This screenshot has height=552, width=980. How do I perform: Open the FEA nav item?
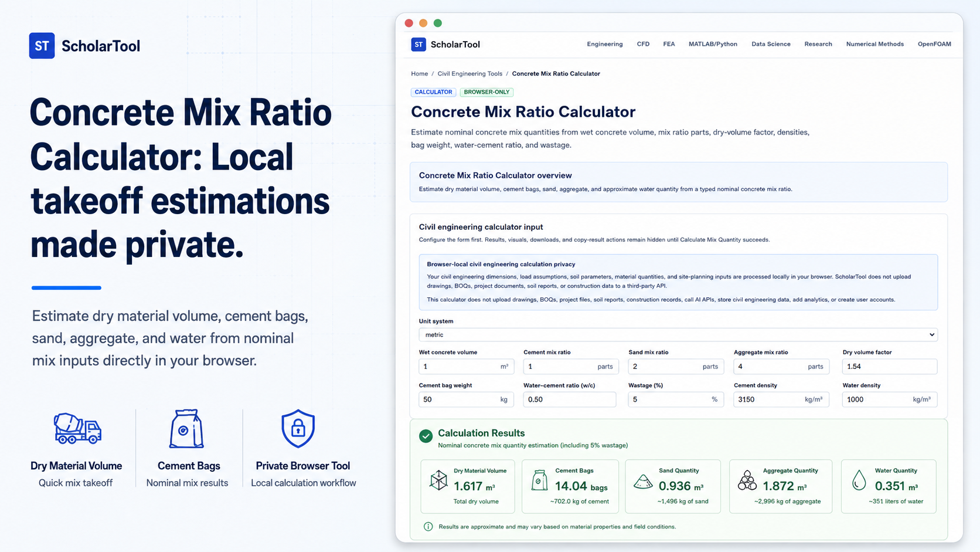(669, 44)
